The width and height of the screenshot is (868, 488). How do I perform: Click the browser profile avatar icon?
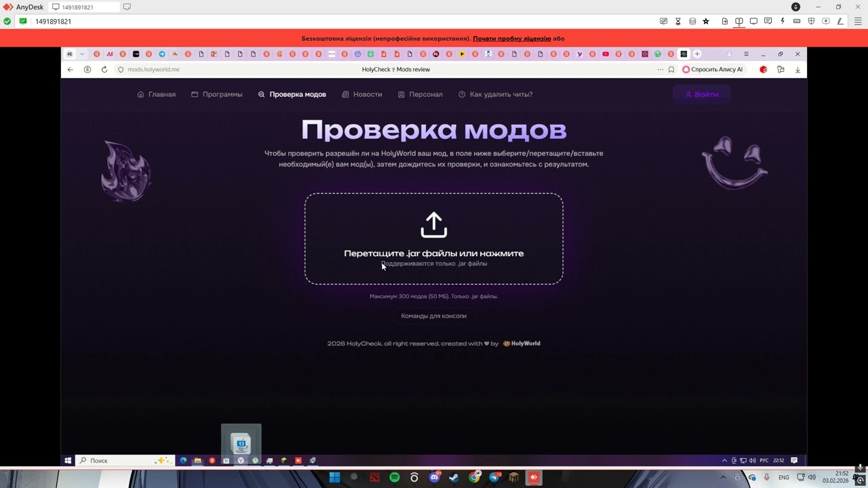coord(730,54)
